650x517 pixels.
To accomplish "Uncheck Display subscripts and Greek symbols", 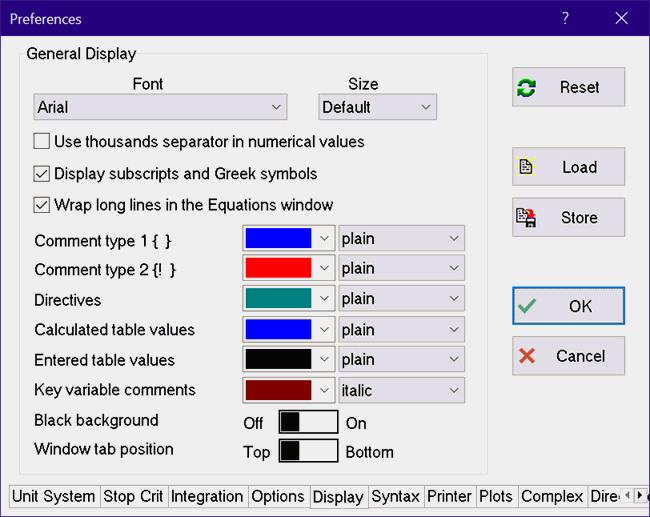I will click(42, 173).
